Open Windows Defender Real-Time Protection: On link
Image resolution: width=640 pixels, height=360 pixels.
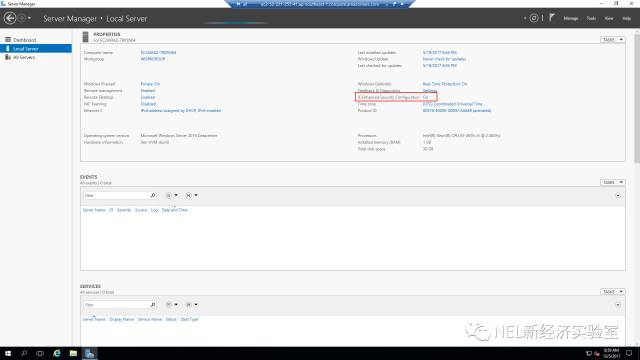point(445,84)
